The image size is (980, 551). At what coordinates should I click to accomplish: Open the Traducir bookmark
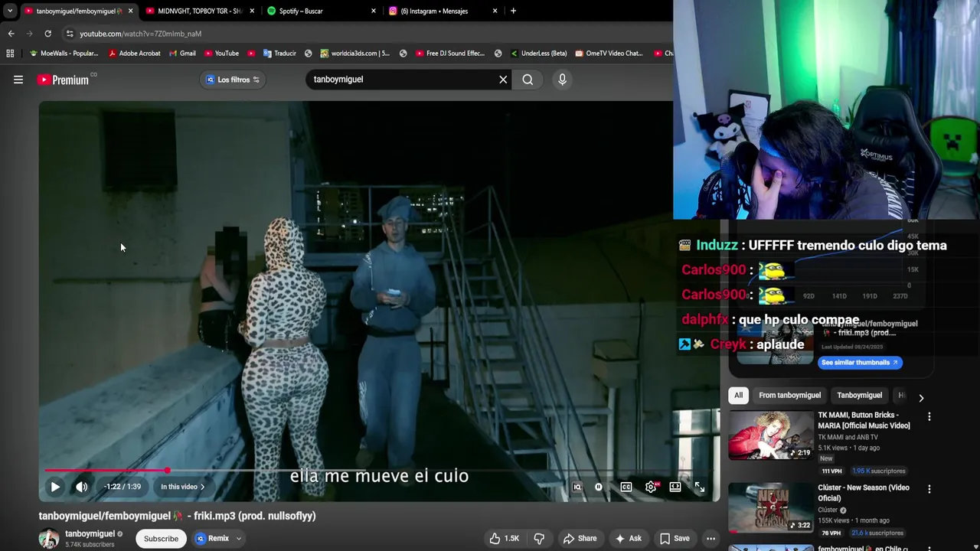279,54
